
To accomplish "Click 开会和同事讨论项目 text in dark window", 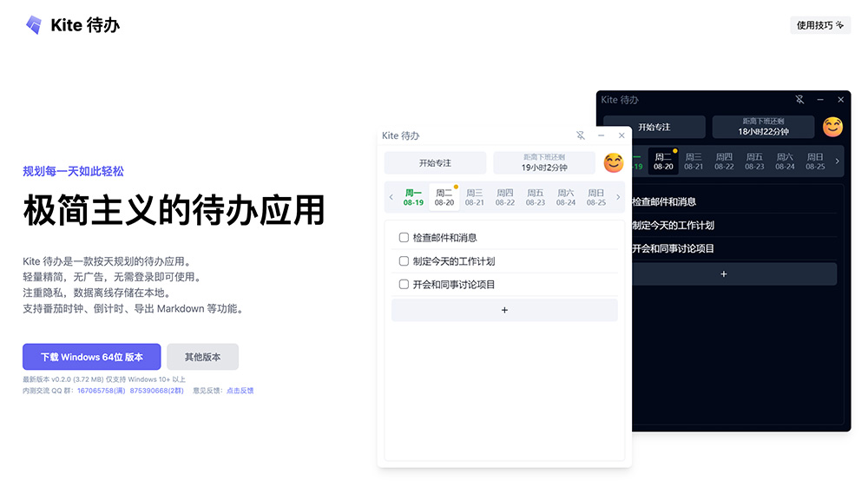I will (674, 248).
